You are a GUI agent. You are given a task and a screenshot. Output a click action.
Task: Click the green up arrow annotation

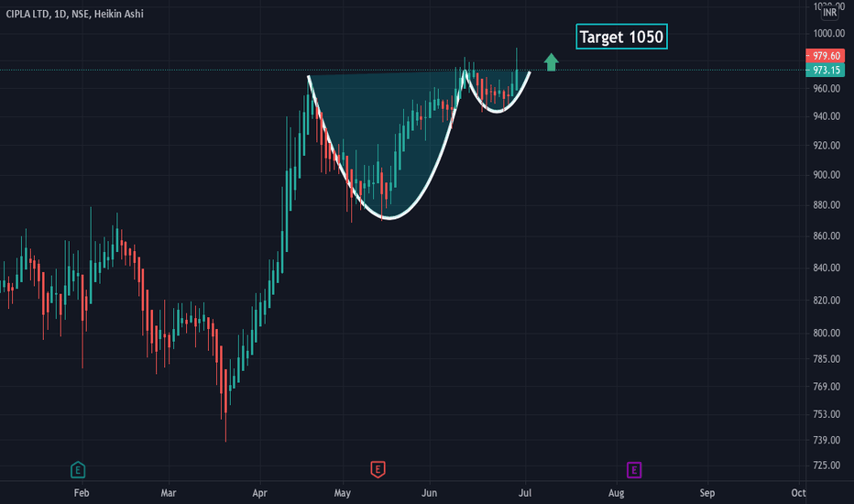coord(552,62)
